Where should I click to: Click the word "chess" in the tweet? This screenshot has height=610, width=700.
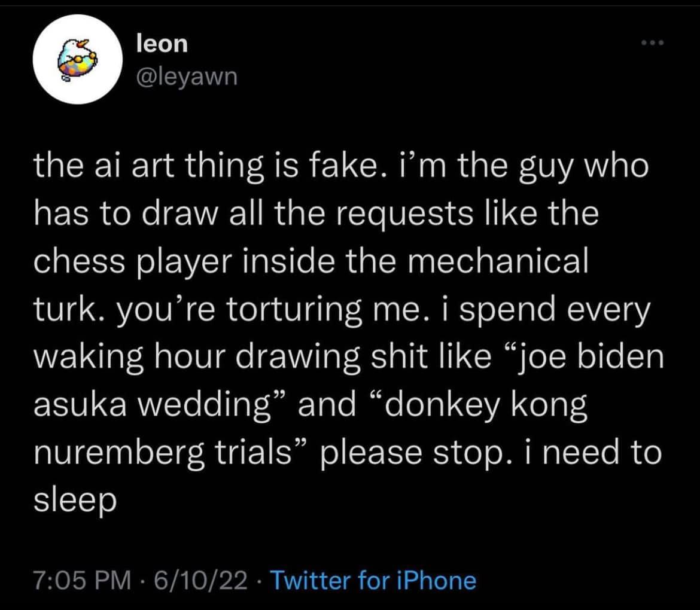pos(80,261)
